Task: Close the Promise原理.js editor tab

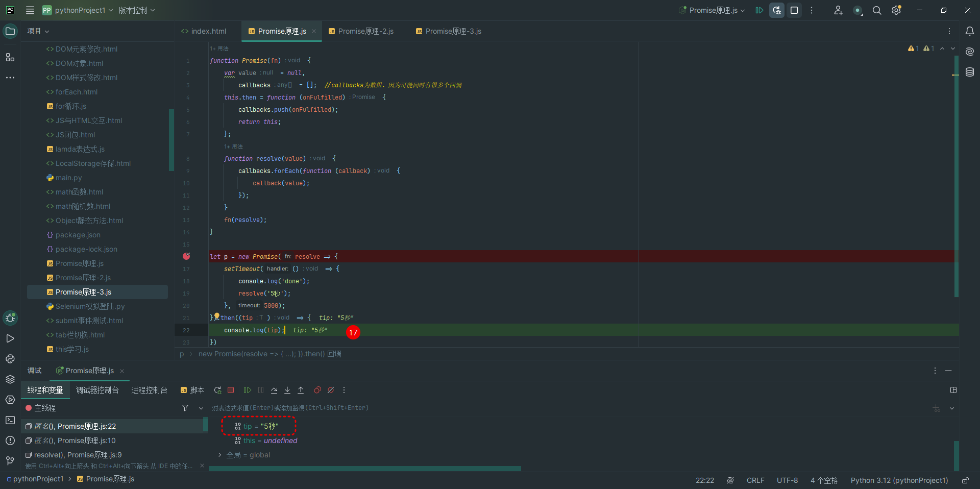Action: tap(314, 31)
